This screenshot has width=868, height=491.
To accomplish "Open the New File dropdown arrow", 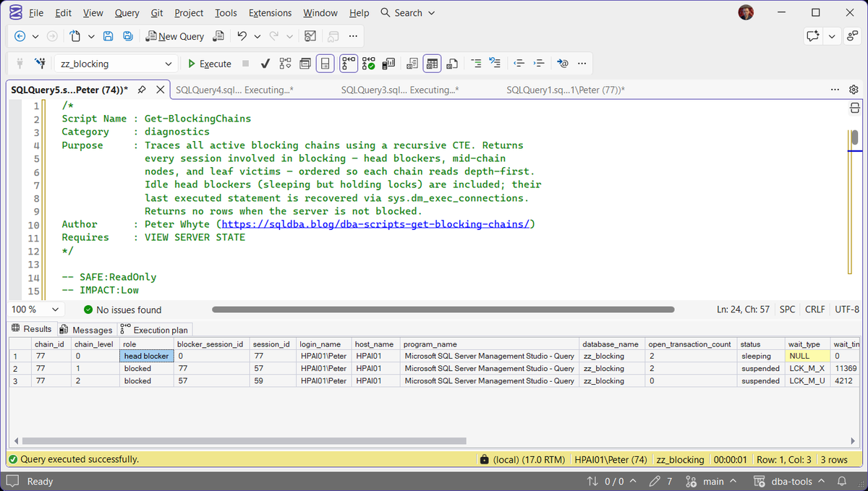I will click(x=91, y=36).
